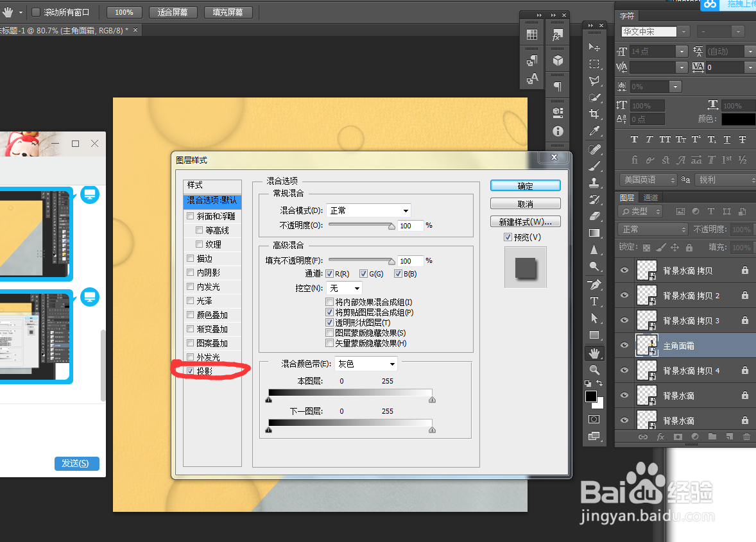Open the 混合颜色带 dropdown

[366, 364]
